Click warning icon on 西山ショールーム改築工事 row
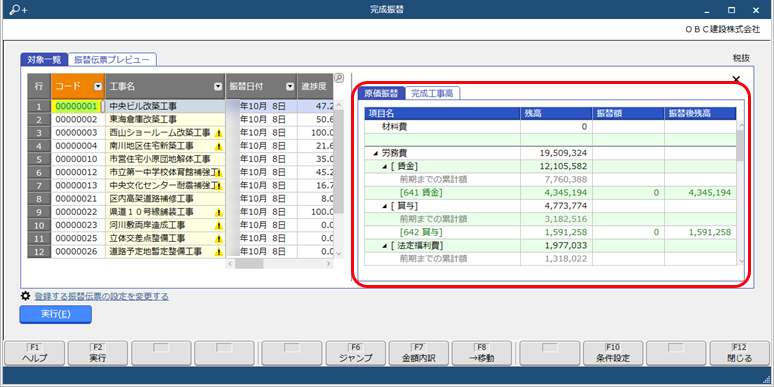The image size is (774, 387). 219,133
